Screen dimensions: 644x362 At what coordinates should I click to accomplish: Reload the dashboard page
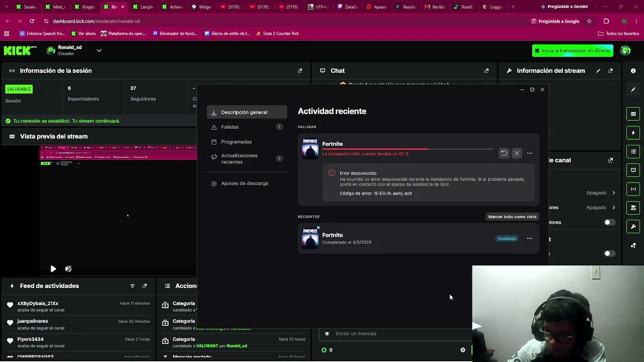(x=32, y=21)
